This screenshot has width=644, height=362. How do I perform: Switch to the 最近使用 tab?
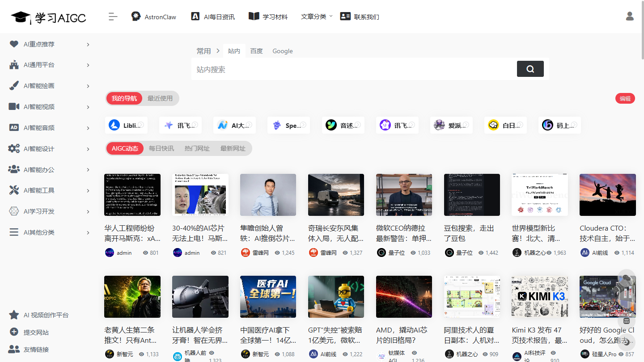point(160,98)
